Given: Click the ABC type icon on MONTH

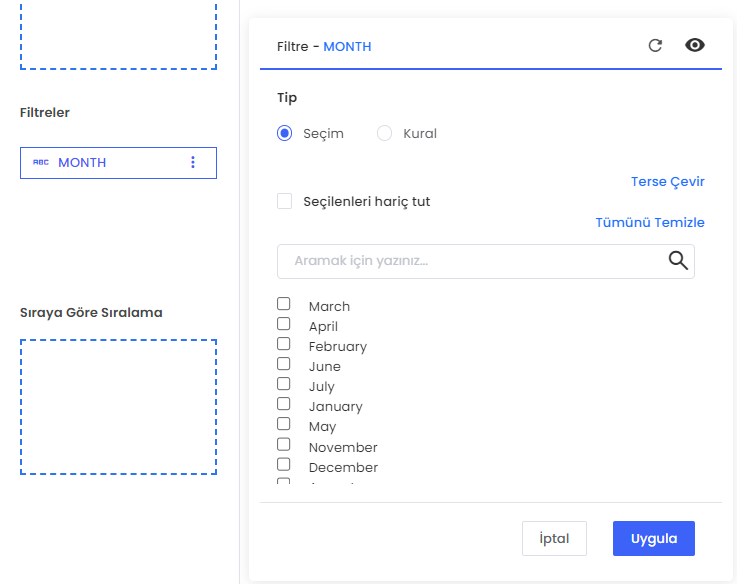Looking at the screenshot, I should (x=41, y=162).
